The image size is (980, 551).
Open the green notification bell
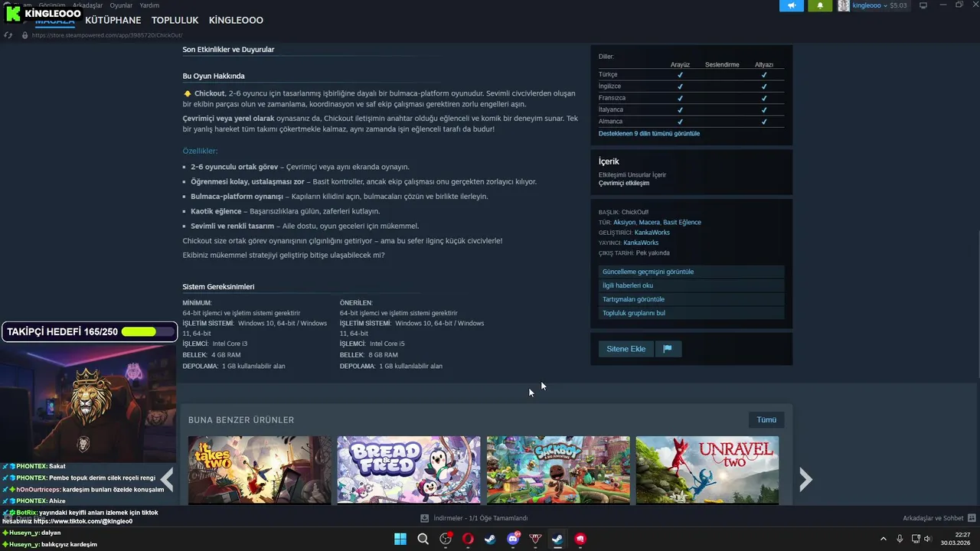click(821, 5)
